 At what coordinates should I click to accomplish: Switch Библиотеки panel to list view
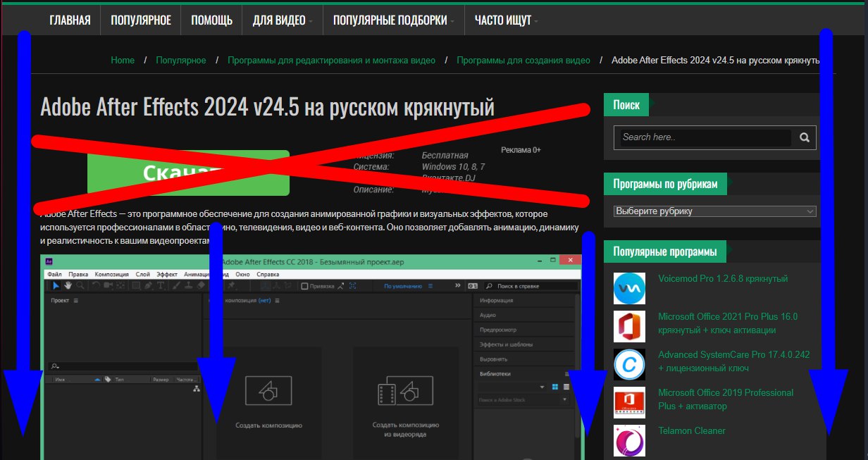pos(566,387)
